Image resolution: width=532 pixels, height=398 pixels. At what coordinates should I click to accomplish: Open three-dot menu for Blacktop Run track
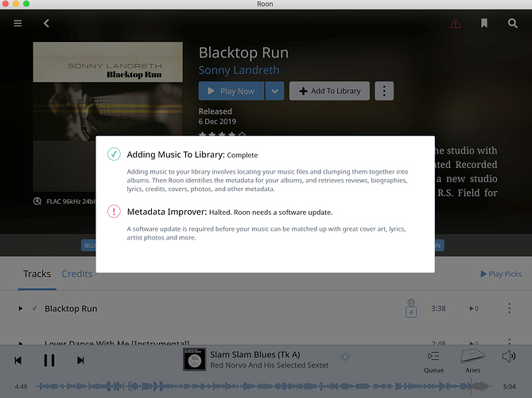[509, 308]
